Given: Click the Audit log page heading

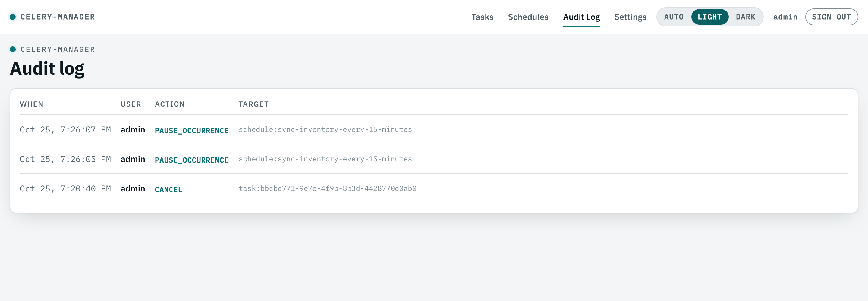Looking at the screenshot, I should [47, 69].
